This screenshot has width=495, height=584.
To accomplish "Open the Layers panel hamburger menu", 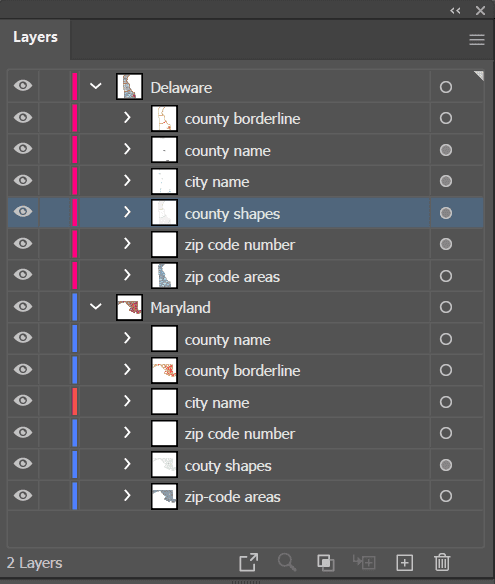I will [477, 40].
